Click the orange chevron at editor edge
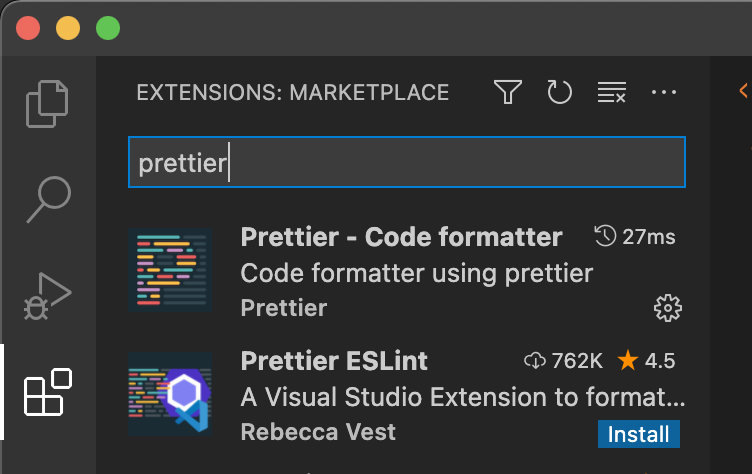Screen dimensions: 752x474 point(743,90)
